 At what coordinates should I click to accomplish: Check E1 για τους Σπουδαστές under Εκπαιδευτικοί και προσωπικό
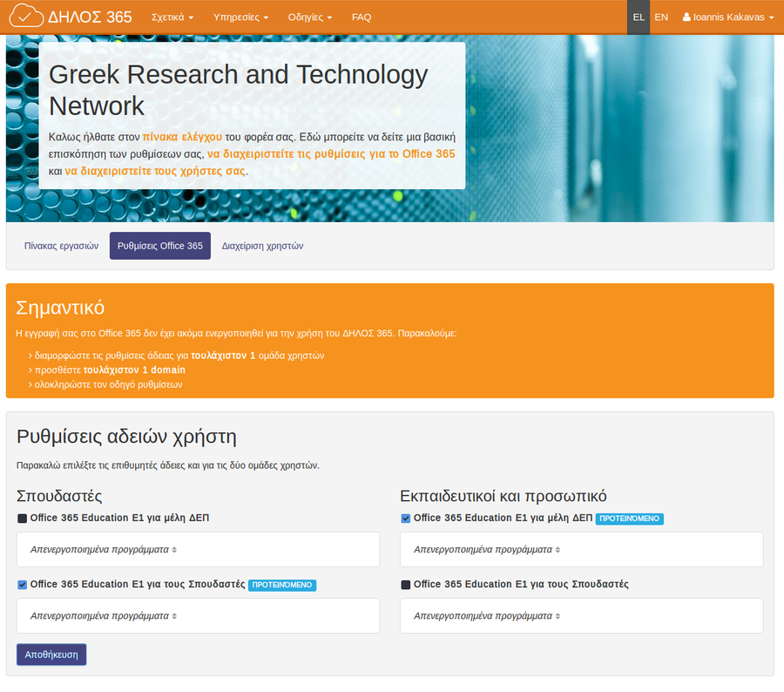406,585
